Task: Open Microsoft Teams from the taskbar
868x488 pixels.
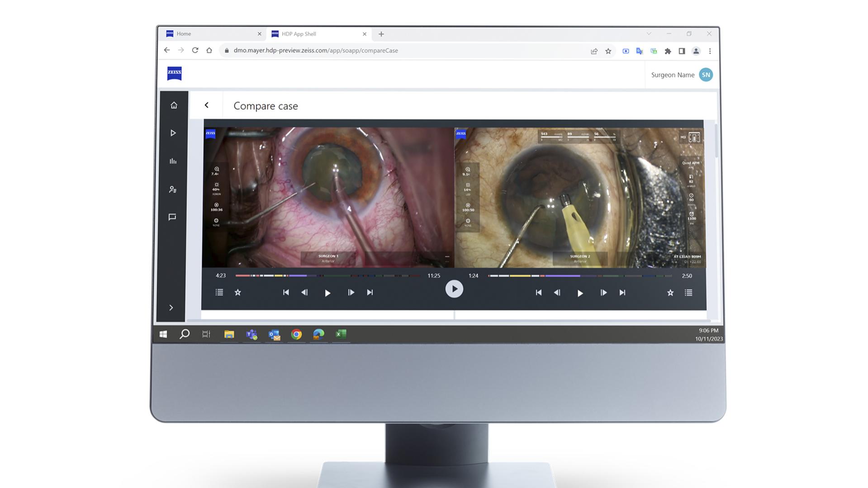Action: point(251,334)
